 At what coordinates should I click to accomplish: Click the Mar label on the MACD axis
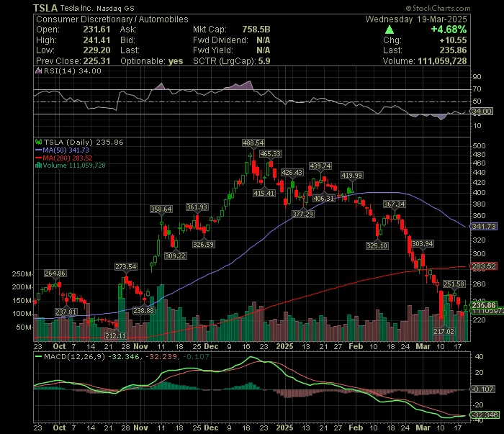(423, 428)
